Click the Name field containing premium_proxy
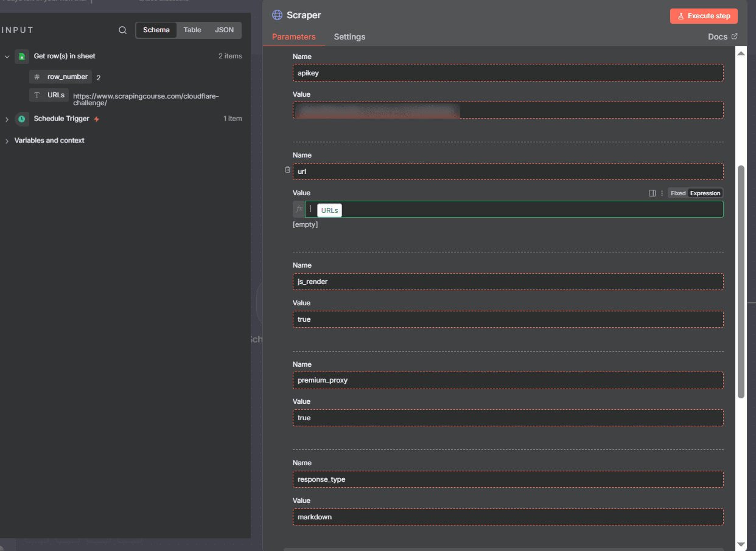This screenshot has width=756, height=551. click(508, 380)
